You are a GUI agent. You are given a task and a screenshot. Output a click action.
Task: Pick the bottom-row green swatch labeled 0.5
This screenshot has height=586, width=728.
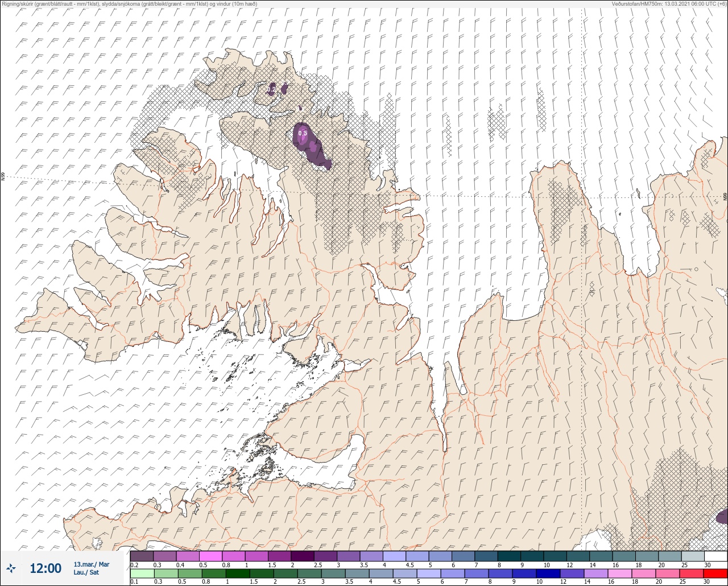coord(190,572)
